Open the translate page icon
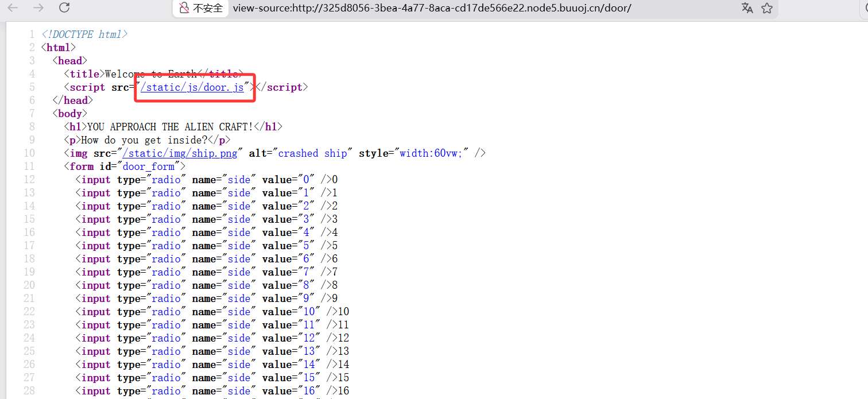 pos(747,8)
